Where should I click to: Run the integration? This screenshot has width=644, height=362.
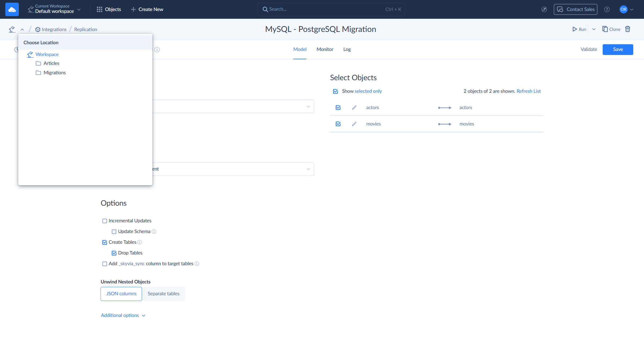click(579, 29)
